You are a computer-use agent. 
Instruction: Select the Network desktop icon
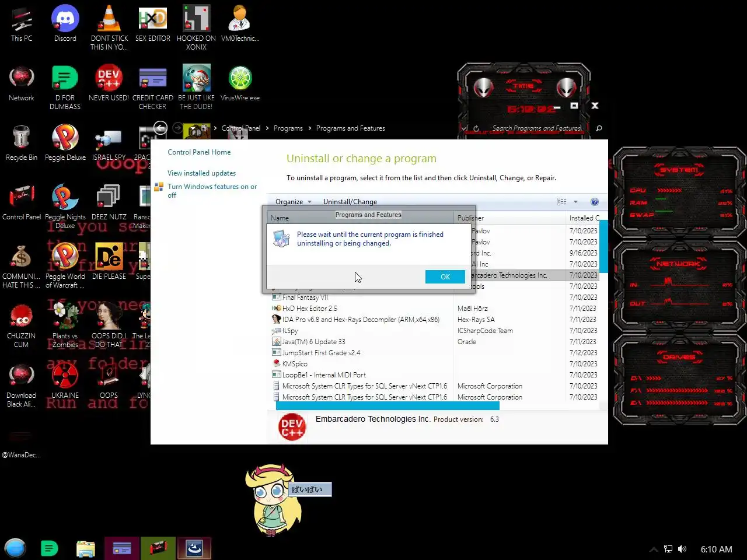click(x=22, y=83)
